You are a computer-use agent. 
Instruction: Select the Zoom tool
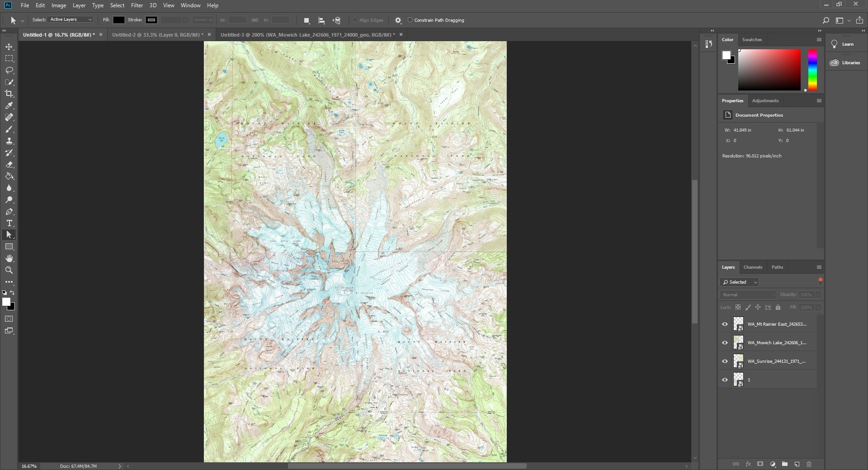point(9,270)
